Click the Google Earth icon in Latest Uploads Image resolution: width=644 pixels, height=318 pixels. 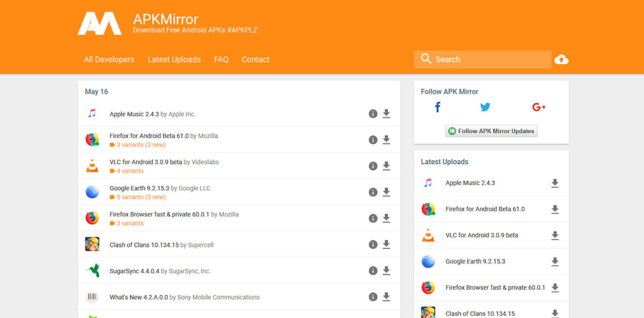point(428,261)
